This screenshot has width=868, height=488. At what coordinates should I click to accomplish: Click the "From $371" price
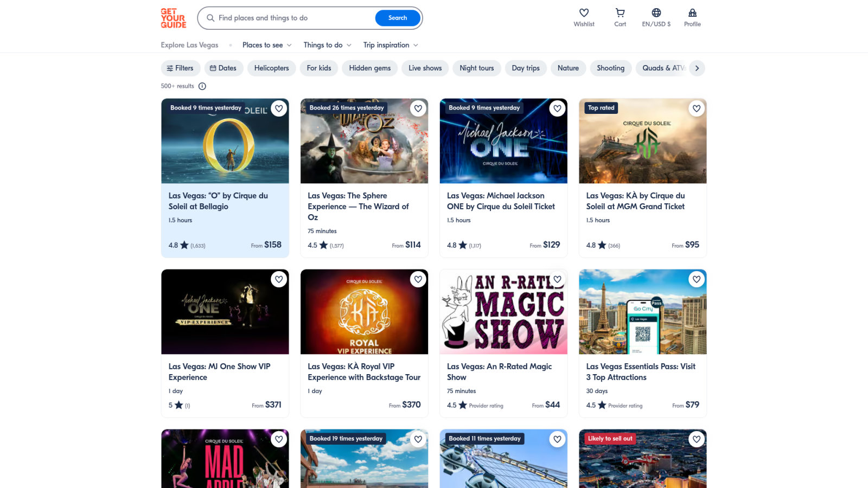pyautogui.click(x=266, y=405)
